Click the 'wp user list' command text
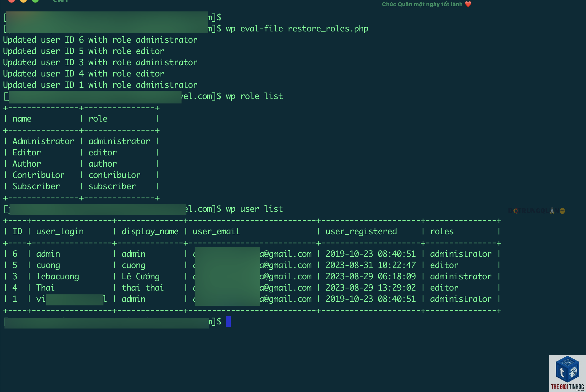The image size is (586, 392). pos(254,209)
